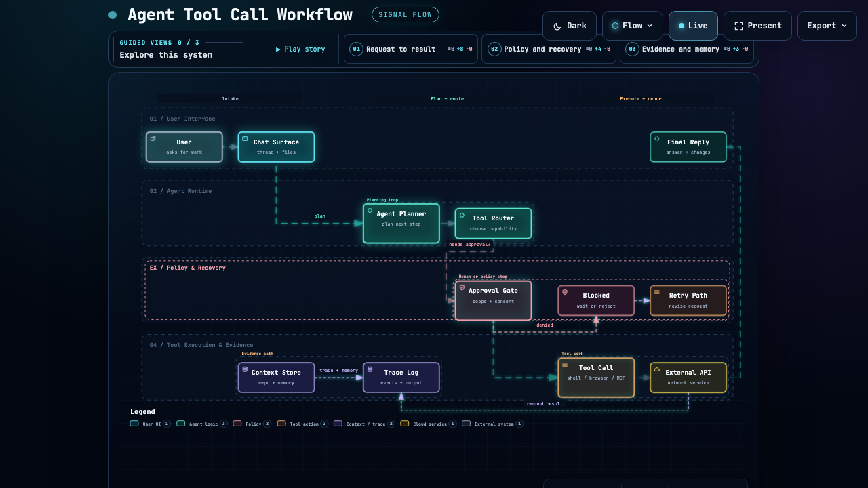Click the Final Reply node icon
This screenshot has width=868, height=488.
(656, 138)
